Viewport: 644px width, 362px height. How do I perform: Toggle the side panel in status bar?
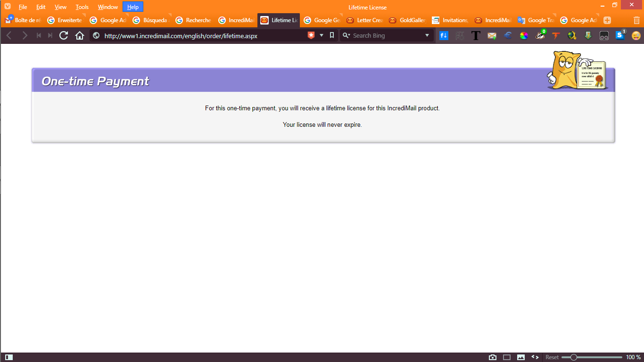pyautogui.click(x=9, y=357)
